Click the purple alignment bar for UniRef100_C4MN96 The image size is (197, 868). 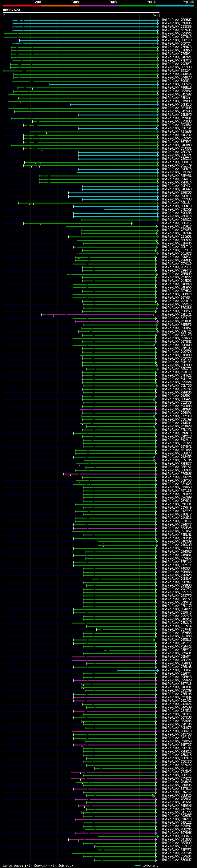(x=118, y=410)
